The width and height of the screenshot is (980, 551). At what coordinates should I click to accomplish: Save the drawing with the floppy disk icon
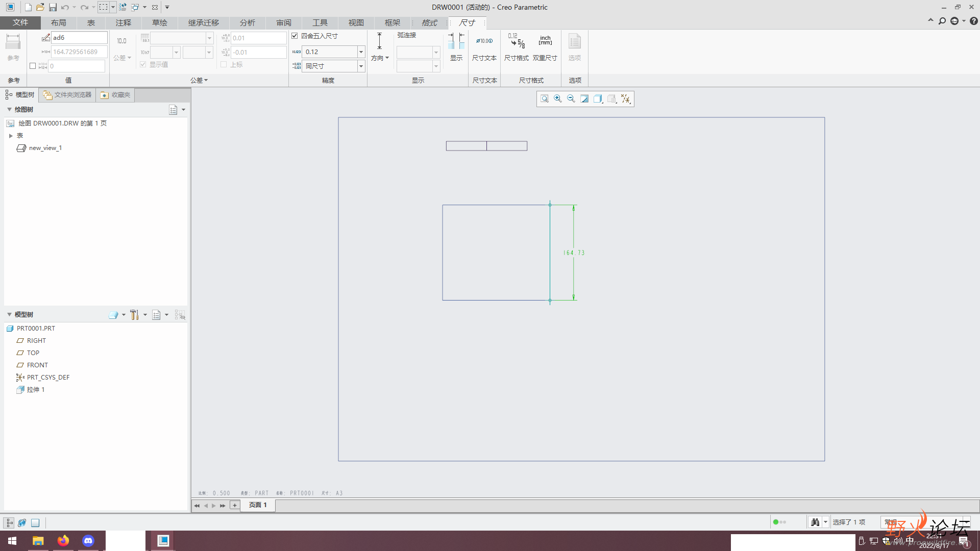tap(53, 7)
